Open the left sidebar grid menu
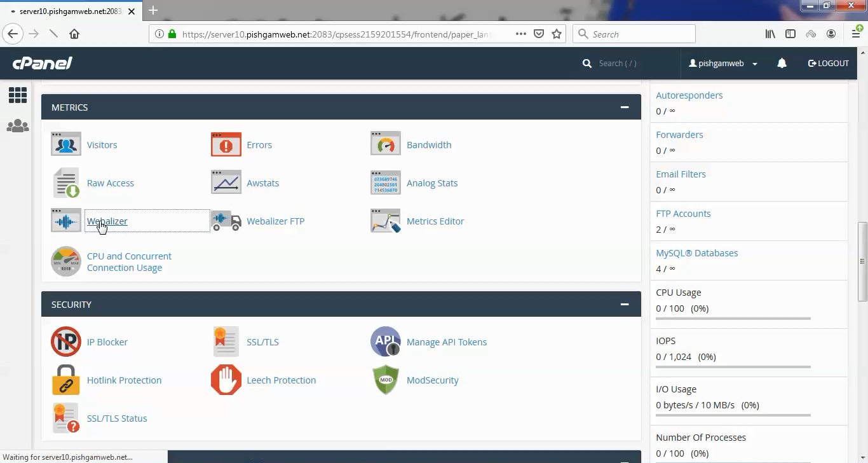The image size is (868, 463). pos(17,94)
